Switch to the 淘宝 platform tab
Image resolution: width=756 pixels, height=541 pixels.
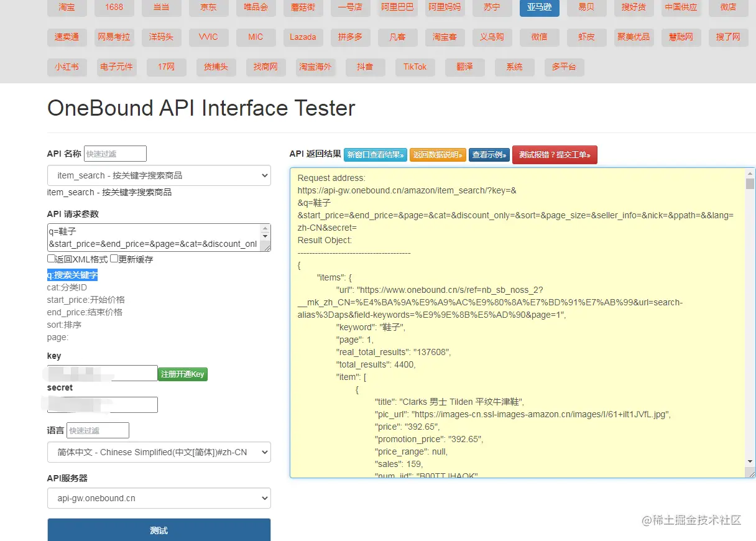(67, 7)
